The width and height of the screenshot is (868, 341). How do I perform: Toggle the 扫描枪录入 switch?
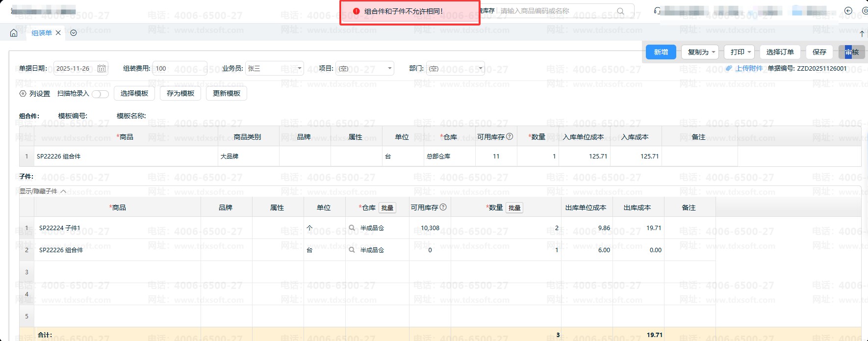click(x=100, y=94)
